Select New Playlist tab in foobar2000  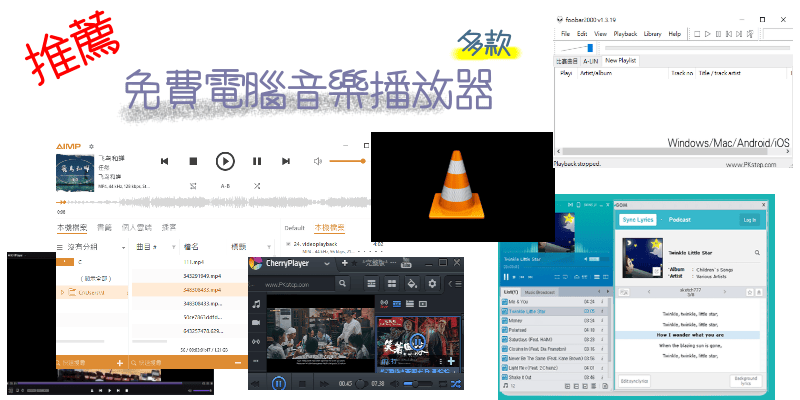pos(620,61)
